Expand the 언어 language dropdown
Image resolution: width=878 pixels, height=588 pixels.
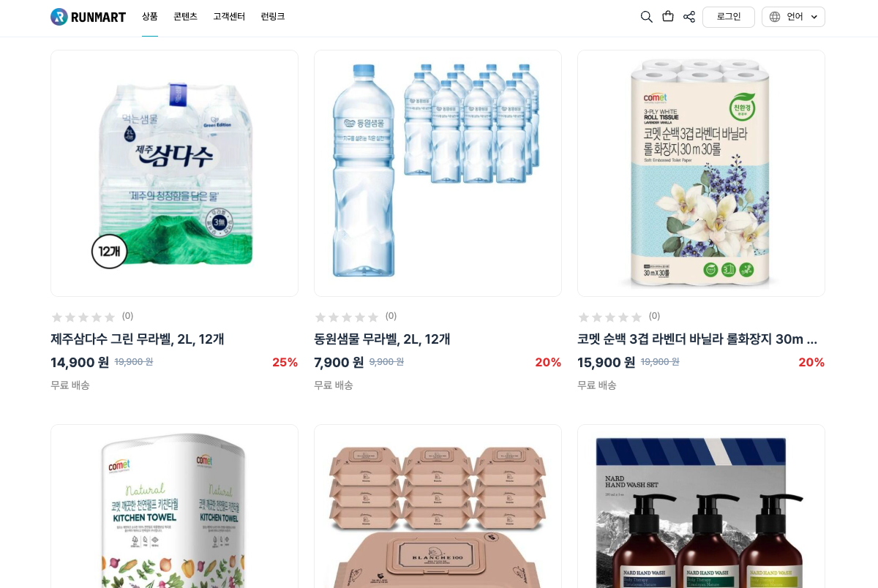tap(793, 17)
